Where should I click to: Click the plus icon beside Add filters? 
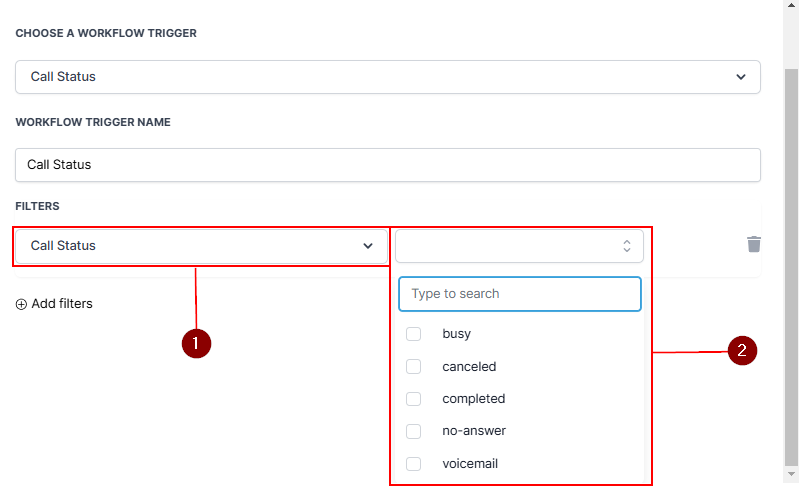click(22, 304)
